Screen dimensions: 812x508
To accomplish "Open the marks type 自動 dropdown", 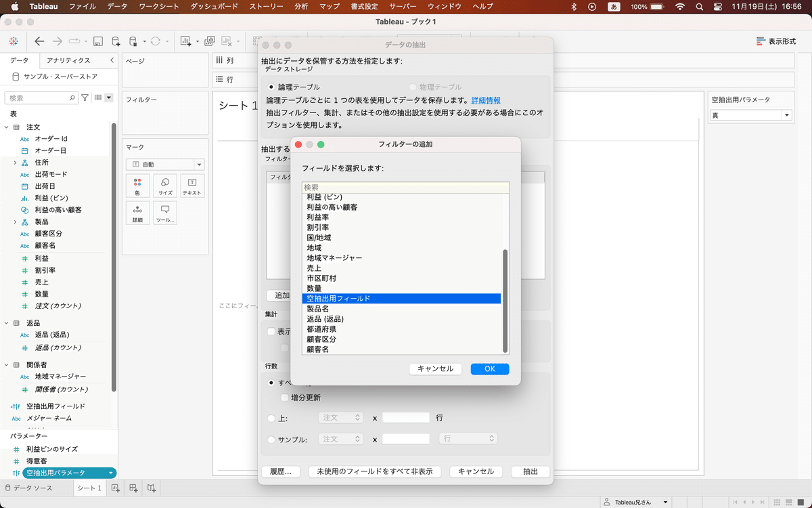I will (x=165, y=164).
